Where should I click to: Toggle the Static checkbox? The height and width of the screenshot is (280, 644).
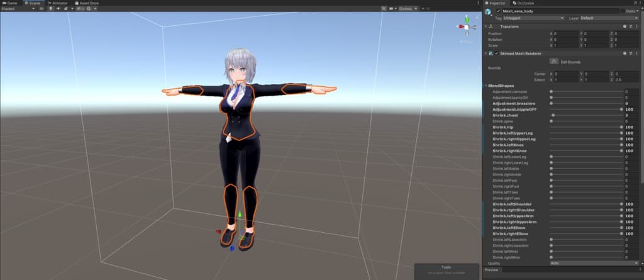(624, 11)
